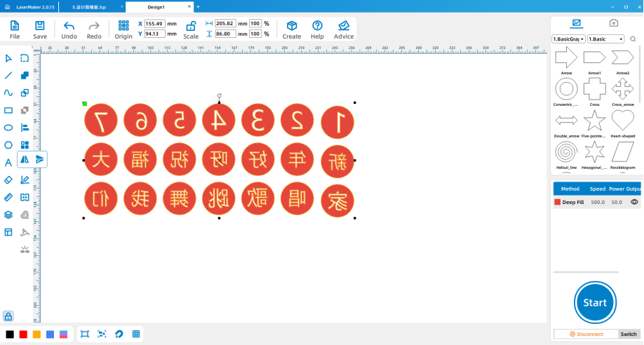
Task: Choose the Rectangle tool
Action: pos(8,111)
